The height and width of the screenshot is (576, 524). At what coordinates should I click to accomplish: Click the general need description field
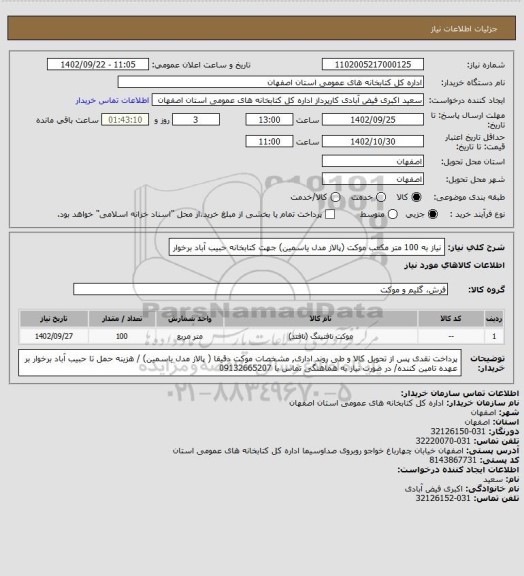(x=306, y=247)
